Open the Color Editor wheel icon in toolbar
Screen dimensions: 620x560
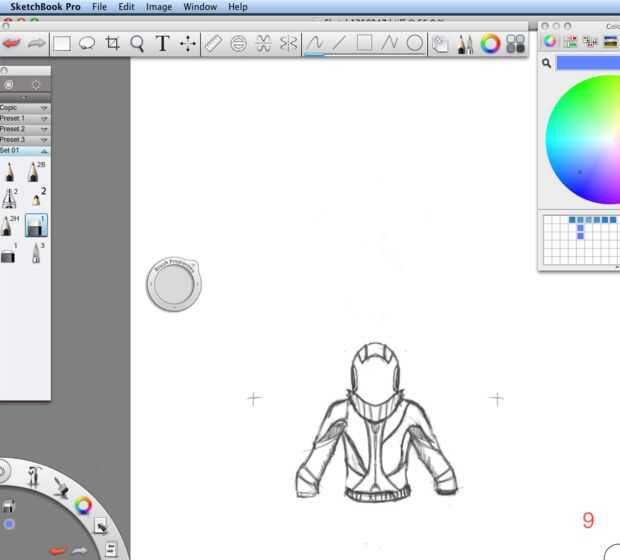[x=490, y=44]
